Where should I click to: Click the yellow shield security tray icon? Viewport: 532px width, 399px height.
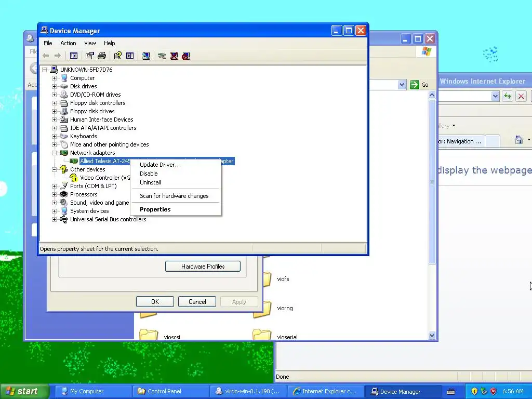[474, 391]
